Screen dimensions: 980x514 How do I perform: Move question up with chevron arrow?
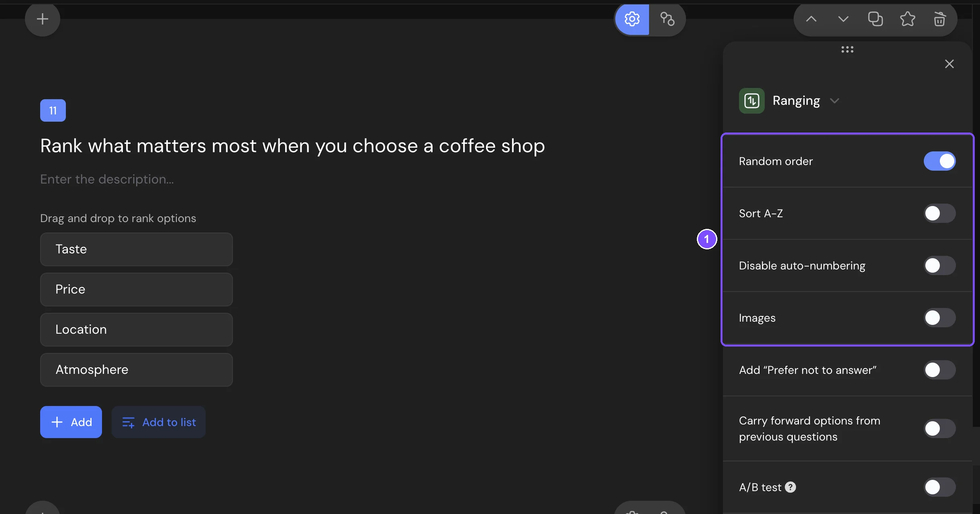click(811, 19)
